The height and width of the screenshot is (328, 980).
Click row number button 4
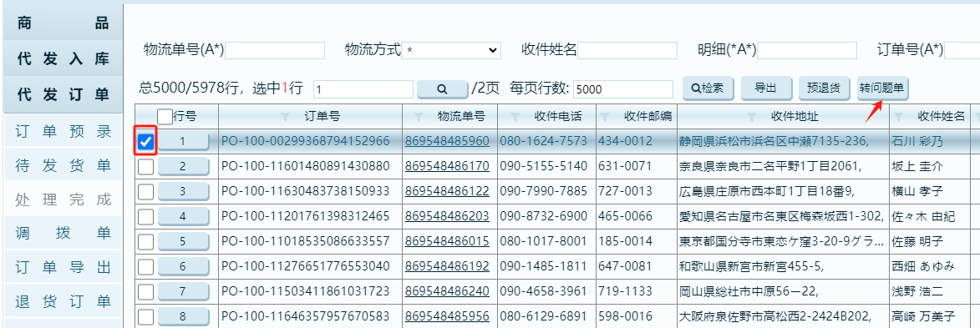[183, 217]
